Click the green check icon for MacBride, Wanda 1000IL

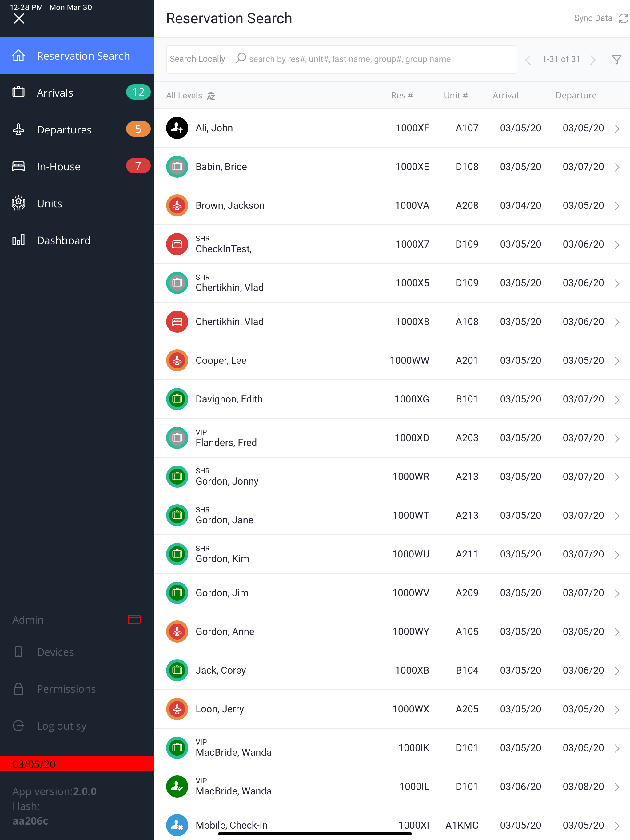(177, 786)
